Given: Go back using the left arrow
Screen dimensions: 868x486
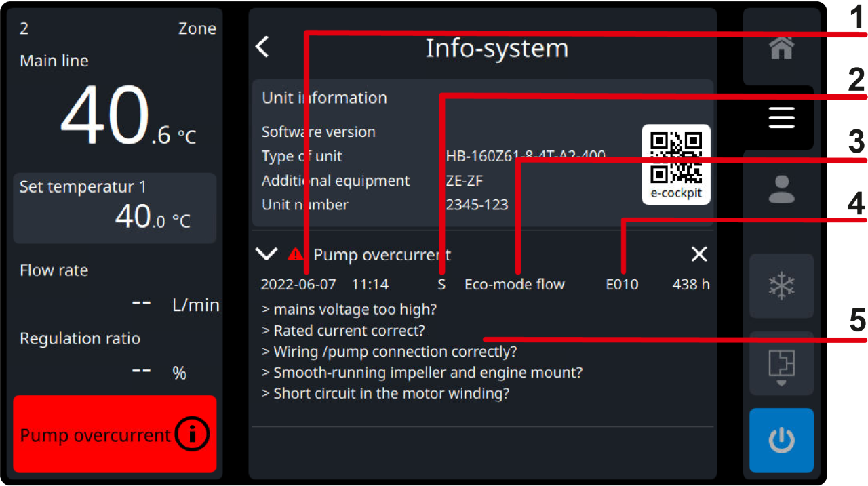Looking at the screenshot, I should pos(263,47).
